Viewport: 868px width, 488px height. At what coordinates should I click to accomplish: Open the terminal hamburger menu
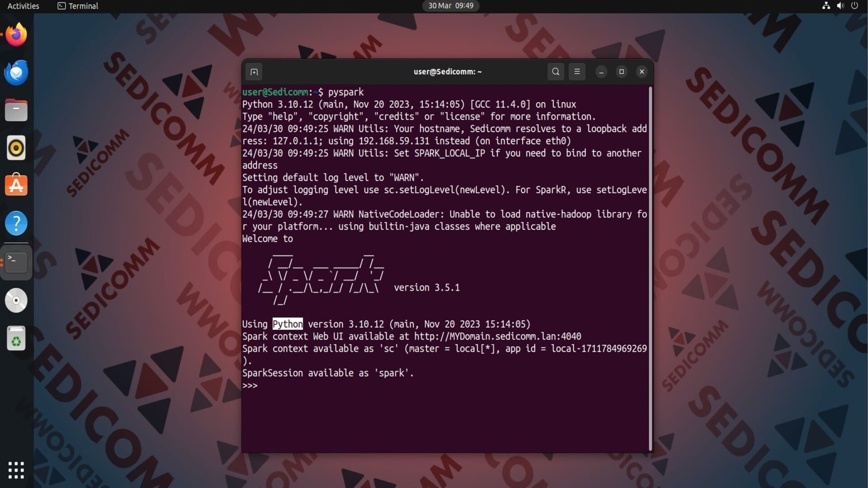point(577,71)
